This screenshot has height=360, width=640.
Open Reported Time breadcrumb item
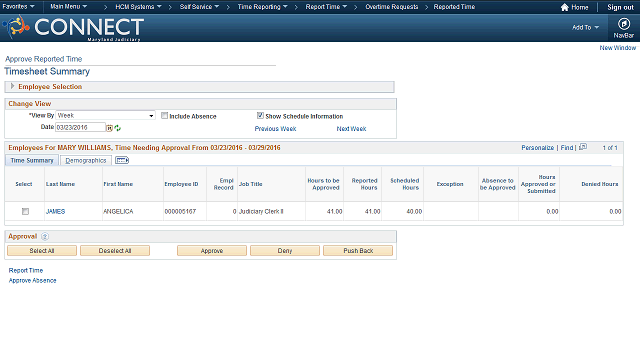454,7
